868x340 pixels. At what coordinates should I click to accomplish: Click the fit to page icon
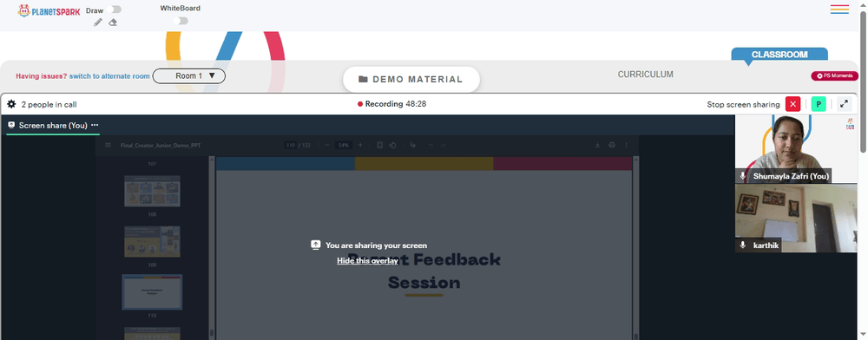pos(380,145)
